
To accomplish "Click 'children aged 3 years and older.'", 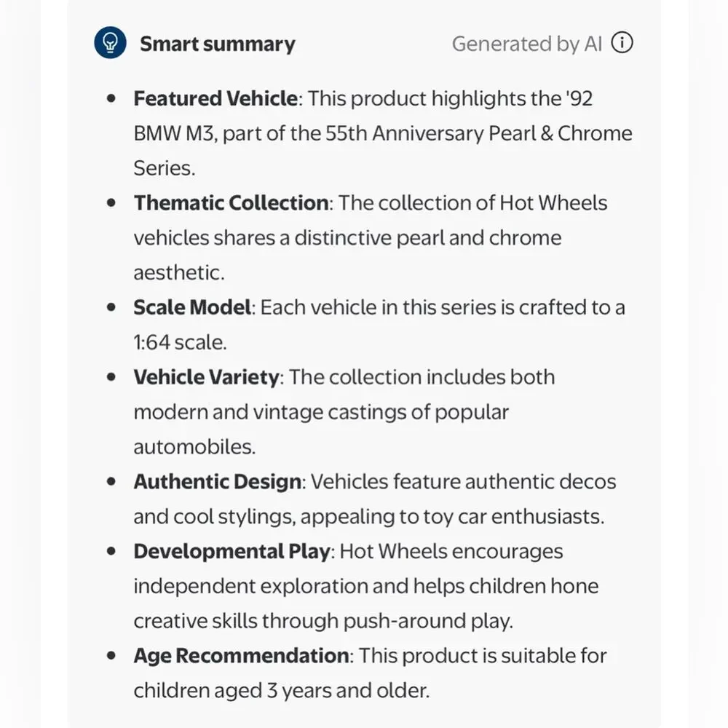I will (x=281, y=690).
